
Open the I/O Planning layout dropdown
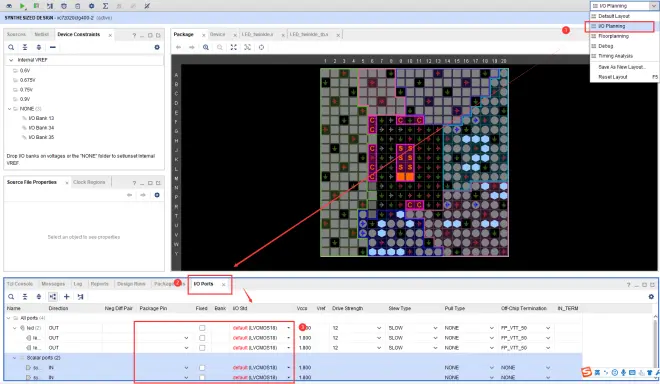pyautogui.click(x=624, y=6)
